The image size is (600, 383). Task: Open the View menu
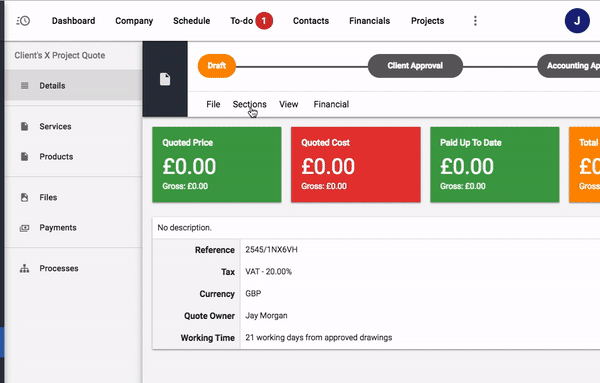coord(289,104)
